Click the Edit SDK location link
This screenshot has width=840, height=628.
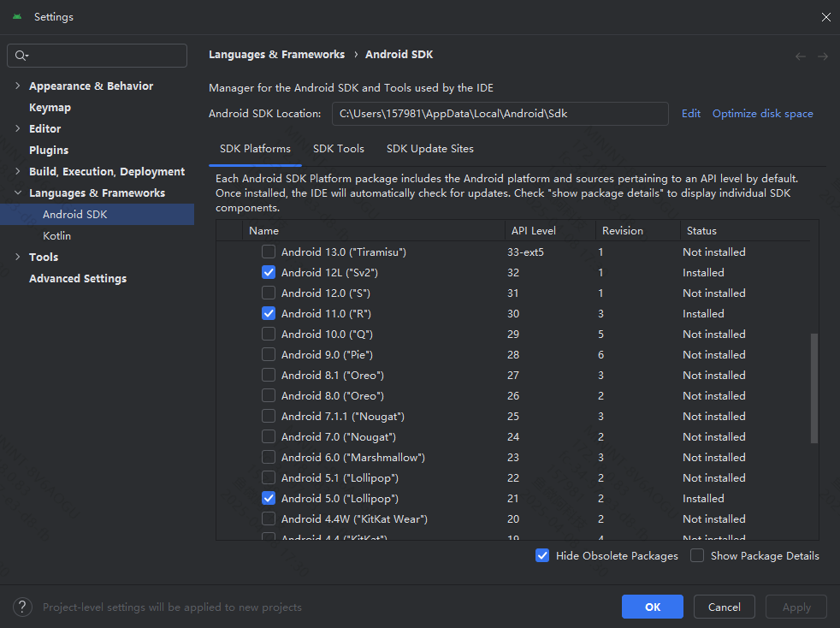(x=690, y=114)
